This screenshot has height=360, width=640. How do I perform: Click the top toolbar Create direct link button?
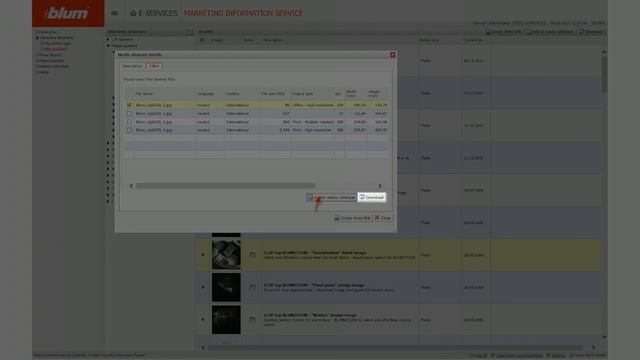pyautogui.click(x=504, y=32)
